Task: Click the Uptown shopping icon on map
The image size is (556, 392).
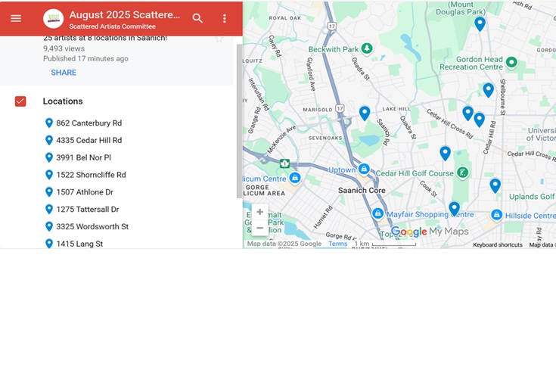Action: (364, 170)
